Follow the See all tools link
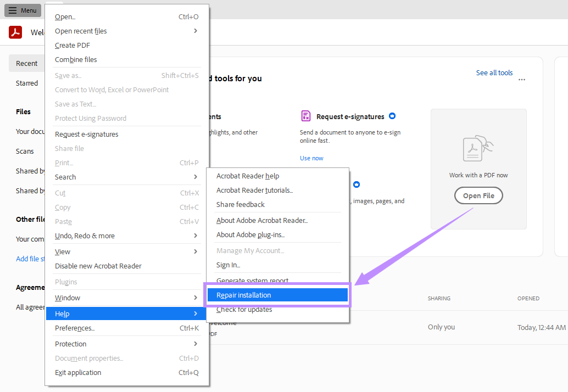 tap(494, 72)
